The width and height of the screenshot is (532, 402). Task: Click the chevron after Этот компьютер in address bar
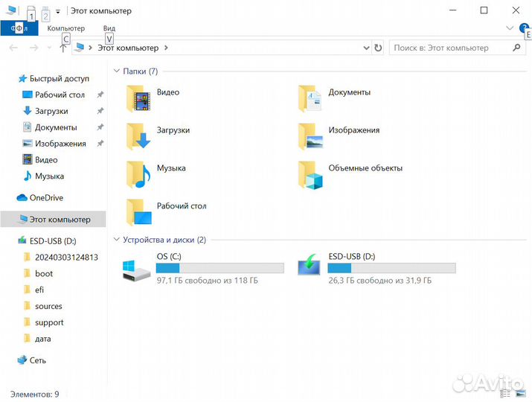[166, 48]
